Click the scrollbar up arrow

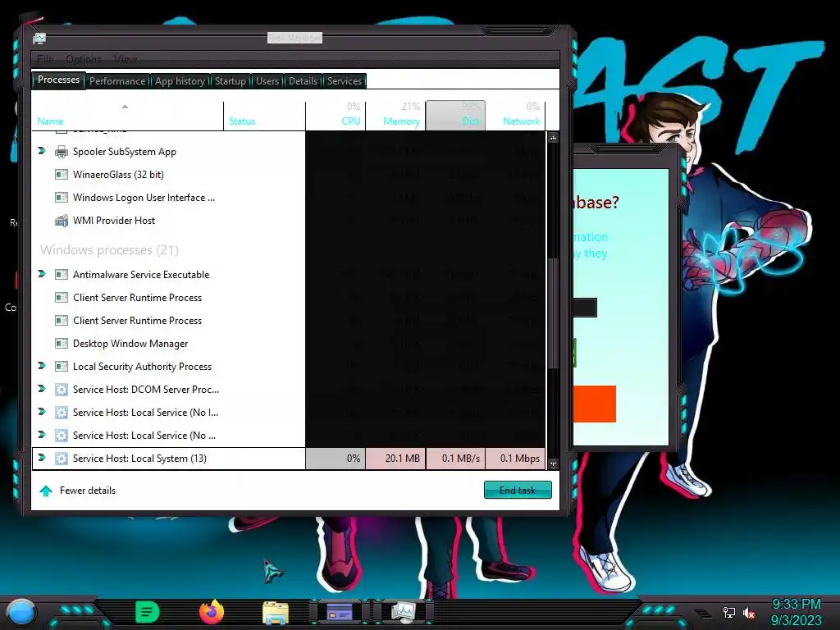point(553,138)
